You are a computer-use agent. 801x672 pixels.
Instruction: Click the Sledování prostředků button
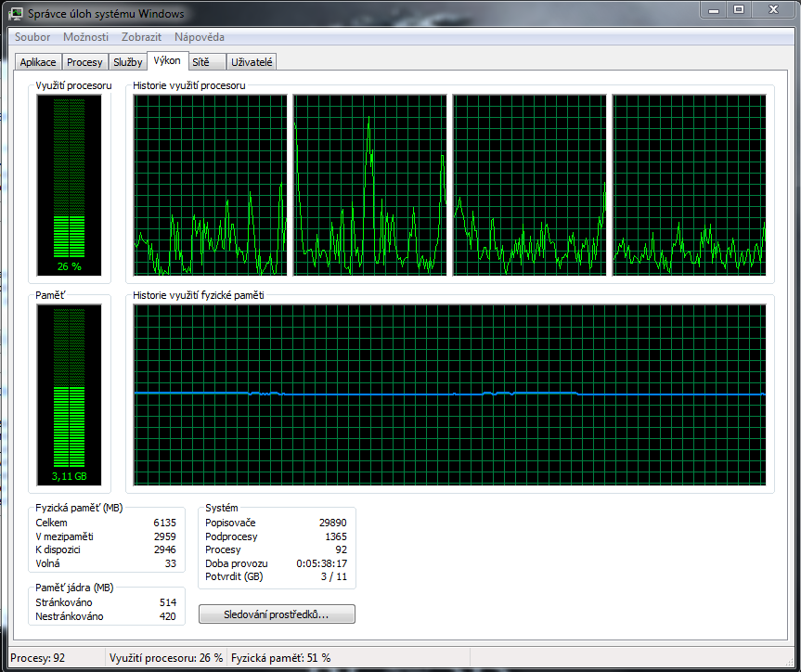[x=277, y=614]
